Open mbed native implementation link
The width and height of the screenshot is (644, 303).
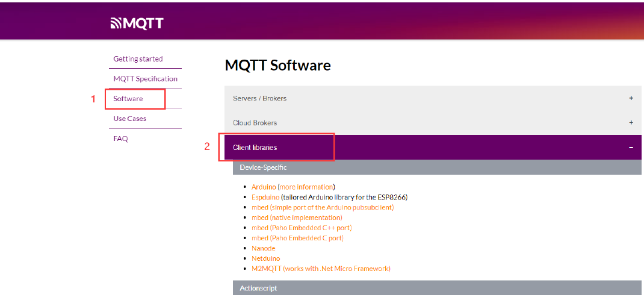[297, 217]
